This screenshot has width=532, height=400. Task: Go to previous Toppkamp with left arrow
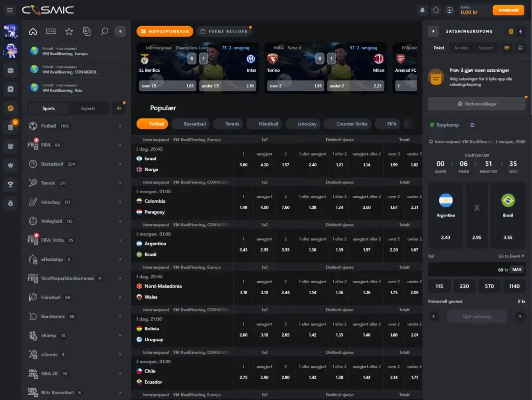point(433,316)
